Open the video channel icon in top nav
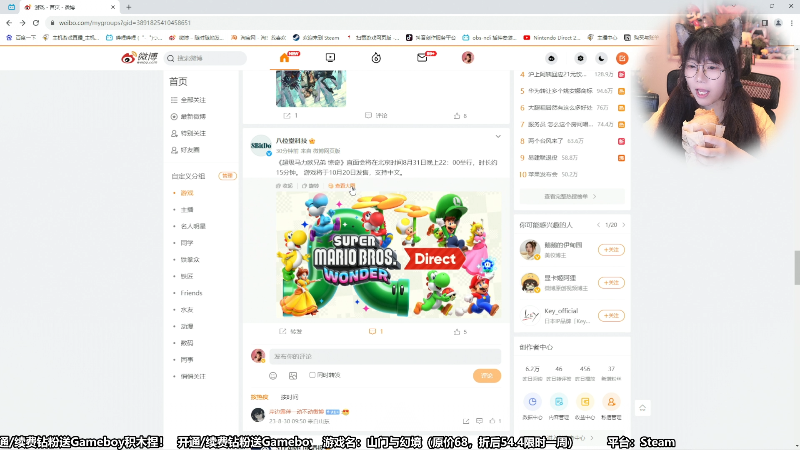Image resolution: width=800 pixels, height=450 pixels. [x=330, y=58]
